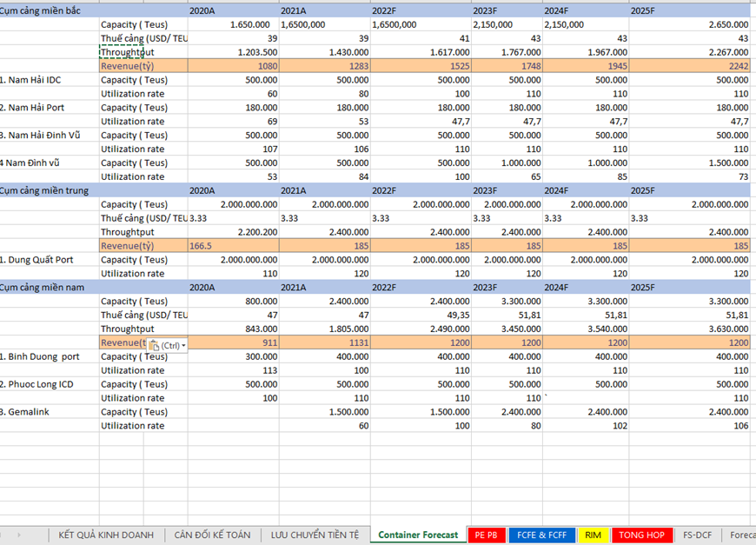The image size is (756, 545).
Task: Open the red TONG HOP sheet tab
Action: coord(641,535)
